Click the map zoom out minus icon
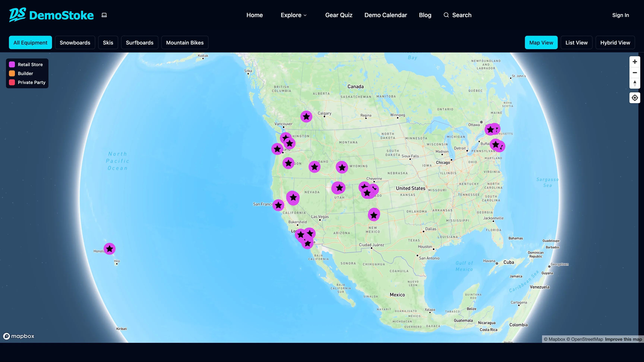Image resolution: width=644 pixels, height=362 pixels. click(634, 73)
